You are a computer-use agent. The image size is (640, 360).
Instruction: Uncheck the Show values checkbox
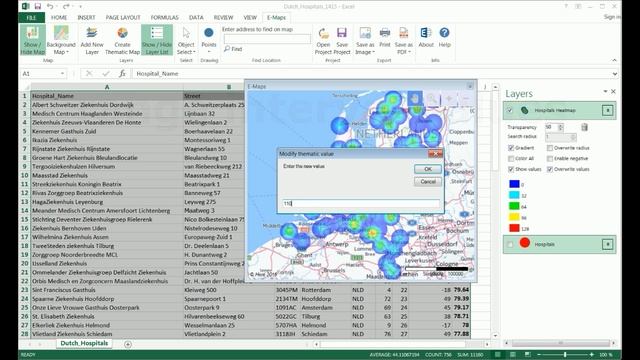[x=511, y=169]
